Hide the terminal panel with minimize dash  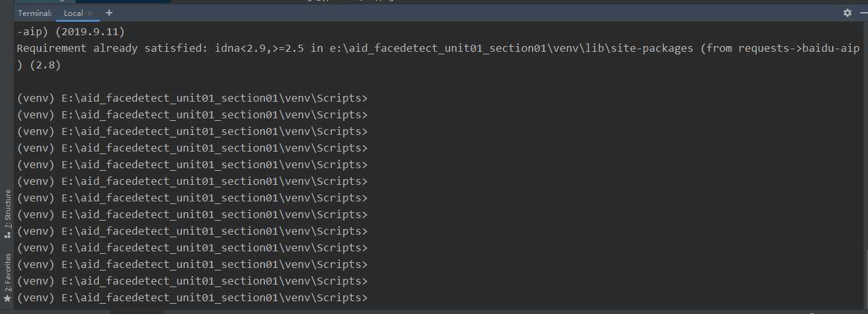(x=862, y=13)
